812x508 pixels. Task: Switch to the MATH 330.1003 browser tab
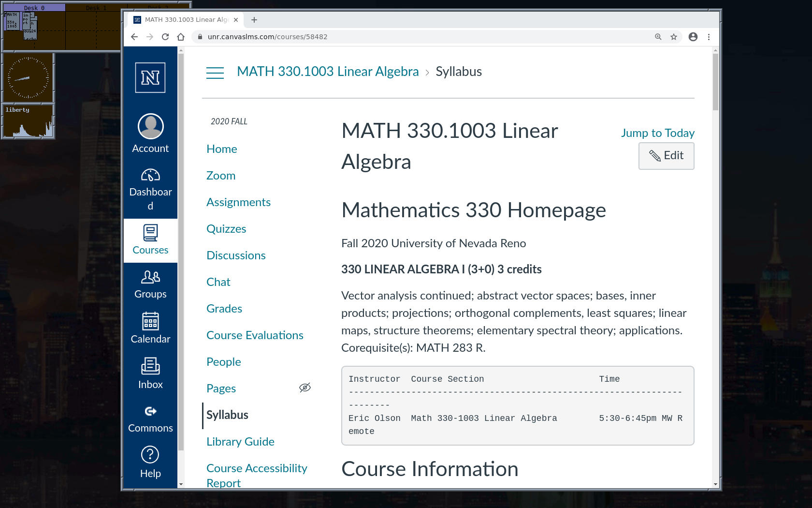[x=184, y=19]
